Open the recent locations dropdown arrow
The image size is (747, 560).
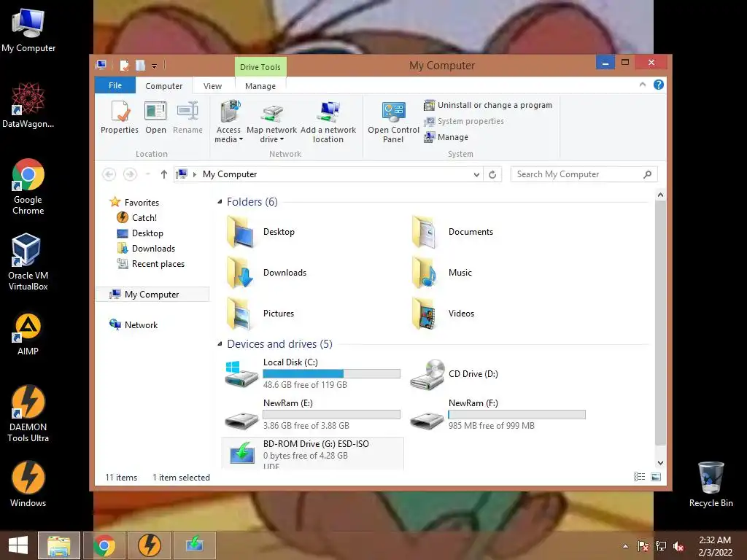[x=148, y=174]
